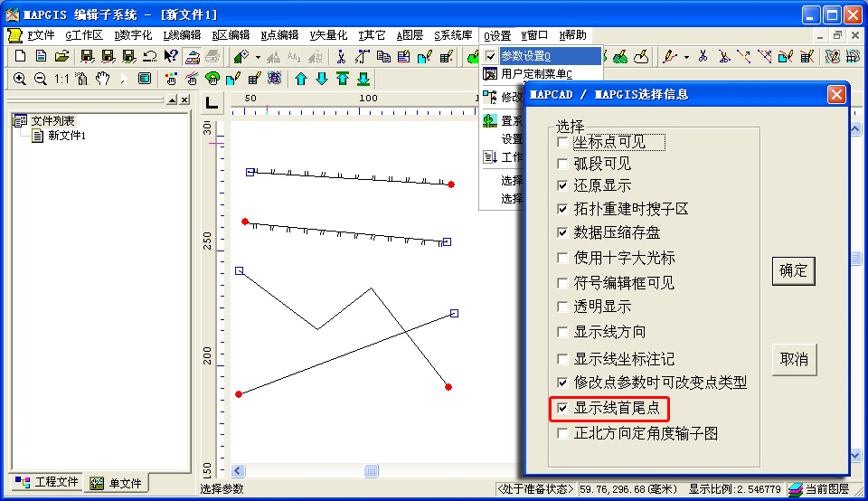868x501 pixels.
Task: Click horizontal scrollbar thumb under canvas
Action: [x=371, y=470]
